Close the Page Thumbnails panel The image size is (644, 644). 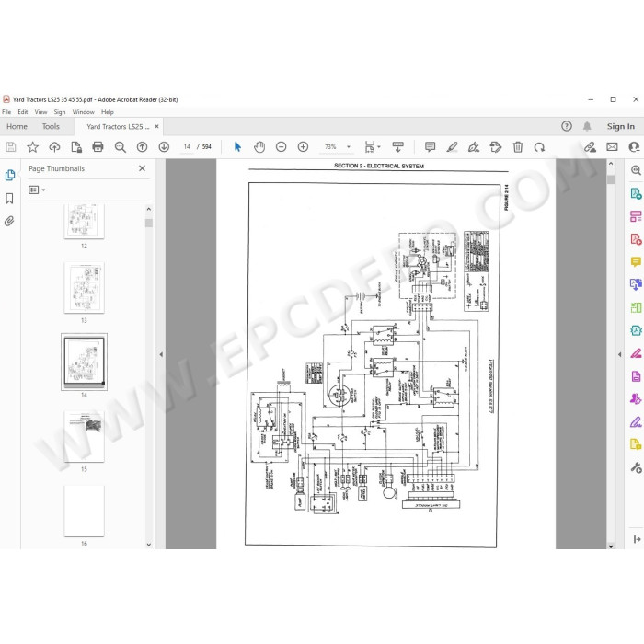pyautogui.click(x=142, y=168)
